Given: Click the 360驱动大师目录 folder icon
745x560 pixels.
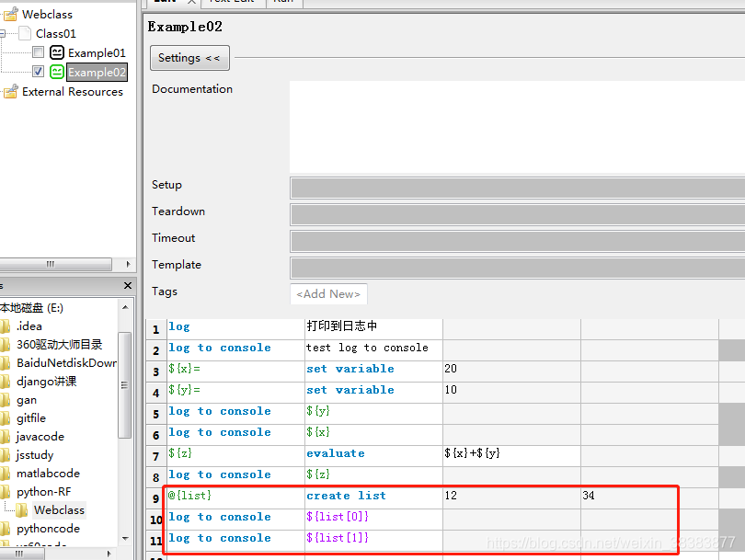Looking at the screenshot, I should pos(6,344).
